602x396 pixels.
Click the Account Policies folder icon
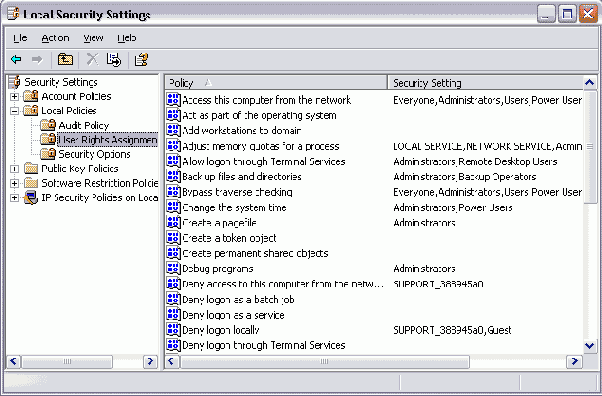click(x=31, y=96)
